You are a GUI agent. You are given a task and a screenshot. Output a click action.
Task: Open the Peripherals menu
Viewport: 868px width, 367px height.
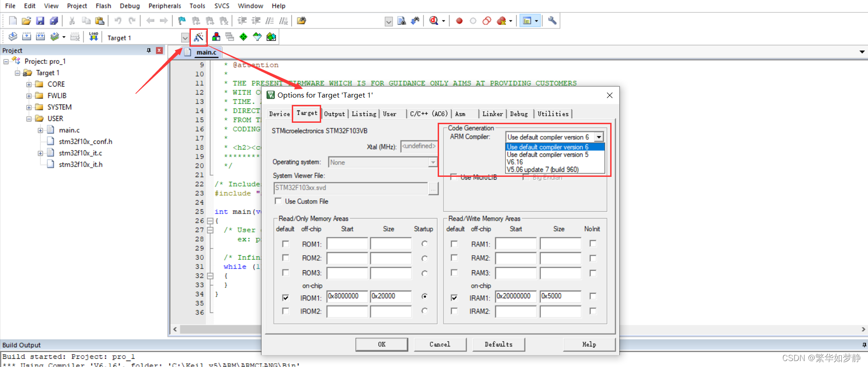pos(165,6)
